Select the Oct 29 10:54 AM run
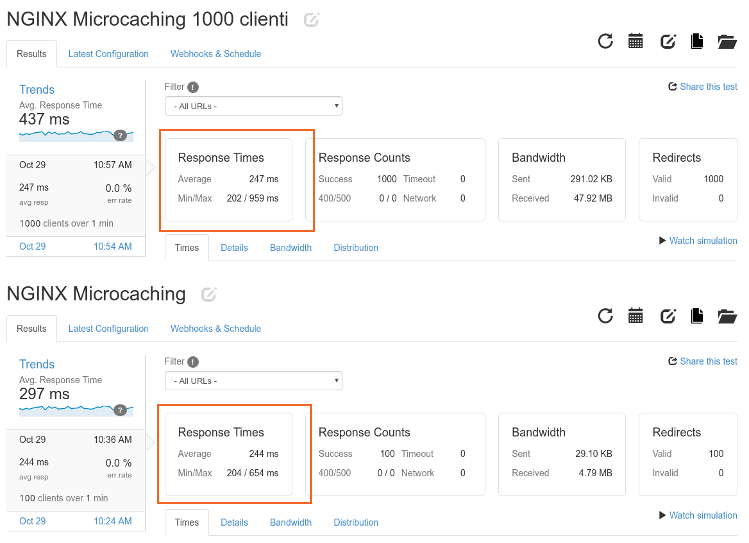 (75, 246)
